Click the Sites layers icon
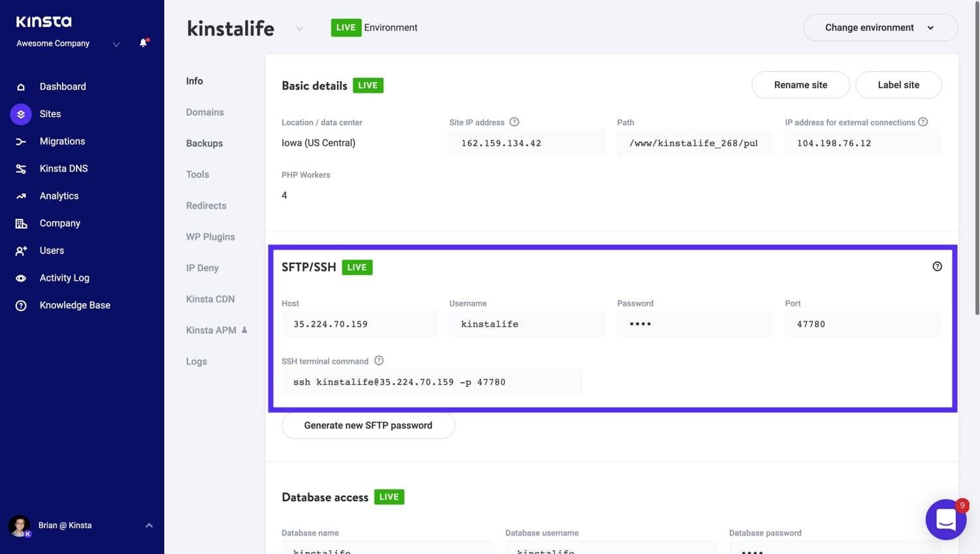 click(x=21, y=114)
